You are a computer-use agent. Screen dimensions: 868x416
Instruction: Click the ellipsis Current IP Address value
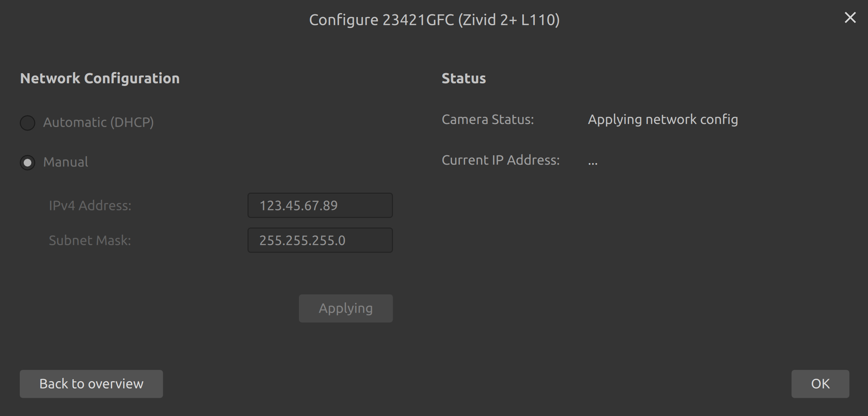(x=593, y=162)
